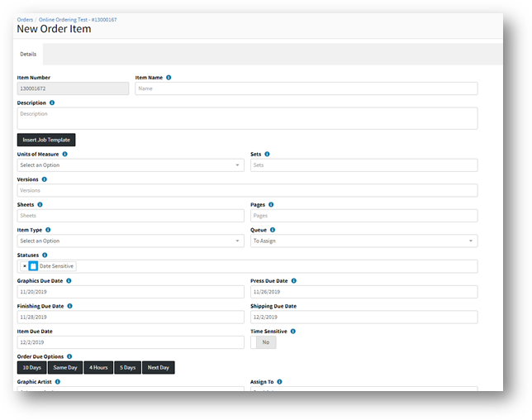Focus the Description text area
Image resolution: width=532 pixels, height=420 pixels.
[247, 118]
